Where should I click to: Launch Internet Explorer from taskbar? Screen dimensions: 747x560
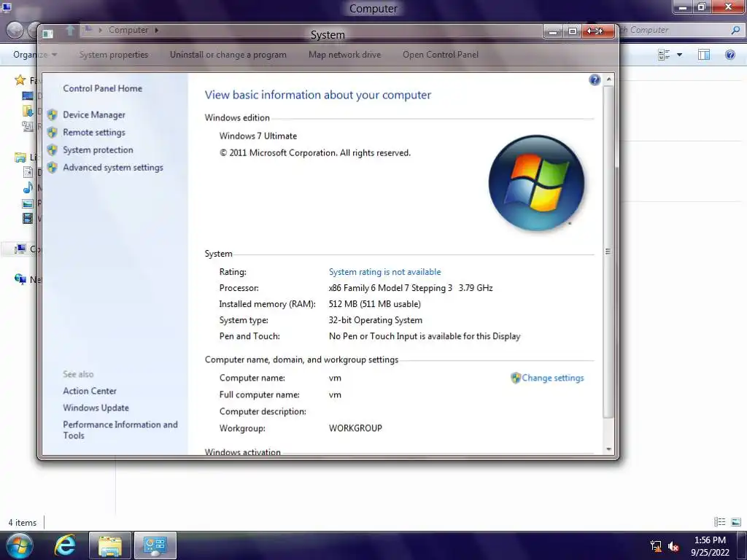pyautogui.click(x=65, y=545)
